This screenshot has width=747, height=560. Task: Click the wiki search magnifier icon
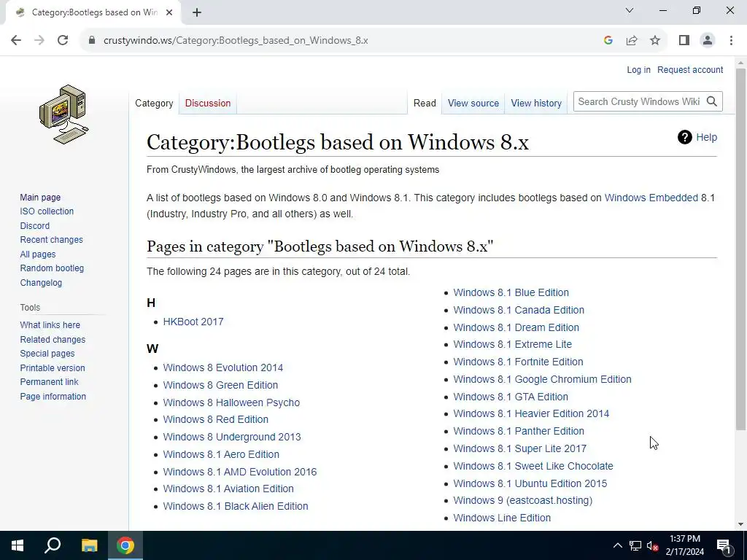click(x=712, y=101)
